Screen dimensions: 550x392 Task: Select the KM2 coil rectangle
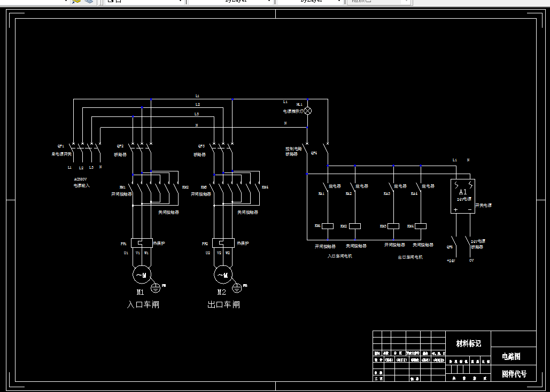(355, 226)
